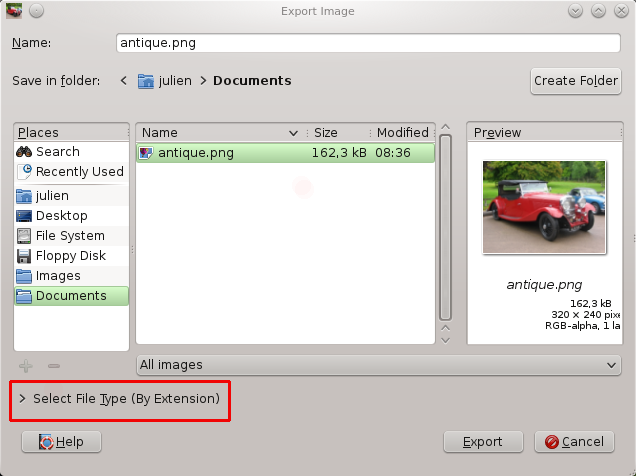636x476 pixels.
Task: Open Floppy Disk from Places
Action: [x=71, y=256]
